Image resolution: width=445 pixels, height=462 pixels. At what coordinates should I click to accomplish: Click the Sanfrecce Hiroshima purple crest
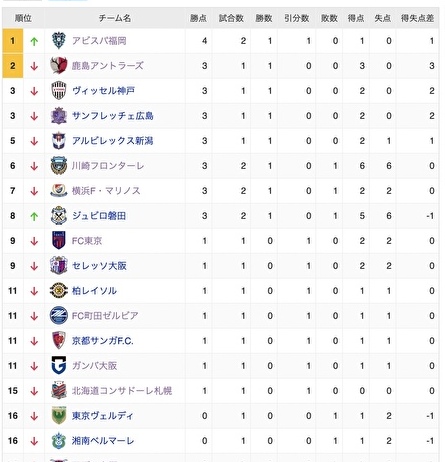click(59, 116)
